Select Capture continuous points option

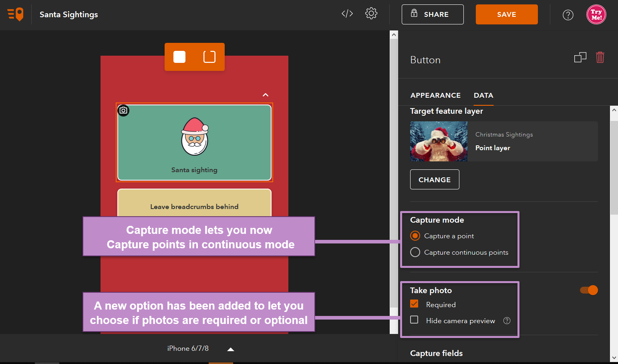click(415, 252)
